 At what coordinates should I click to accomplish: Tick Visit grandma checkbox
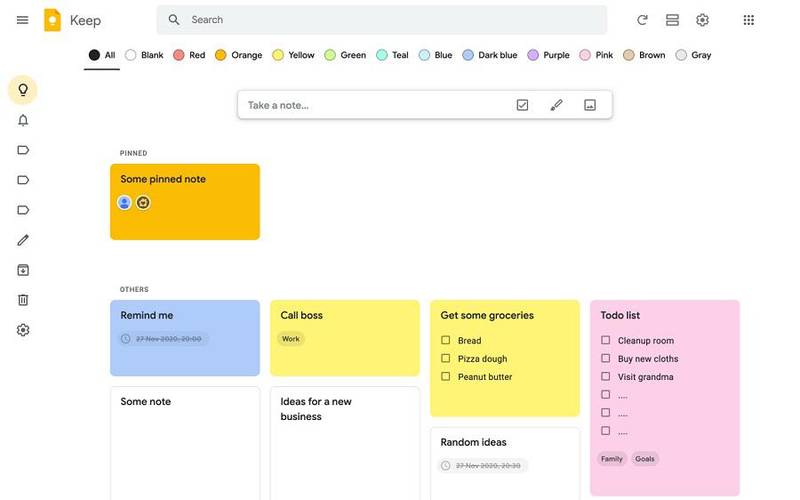[606, 377]
